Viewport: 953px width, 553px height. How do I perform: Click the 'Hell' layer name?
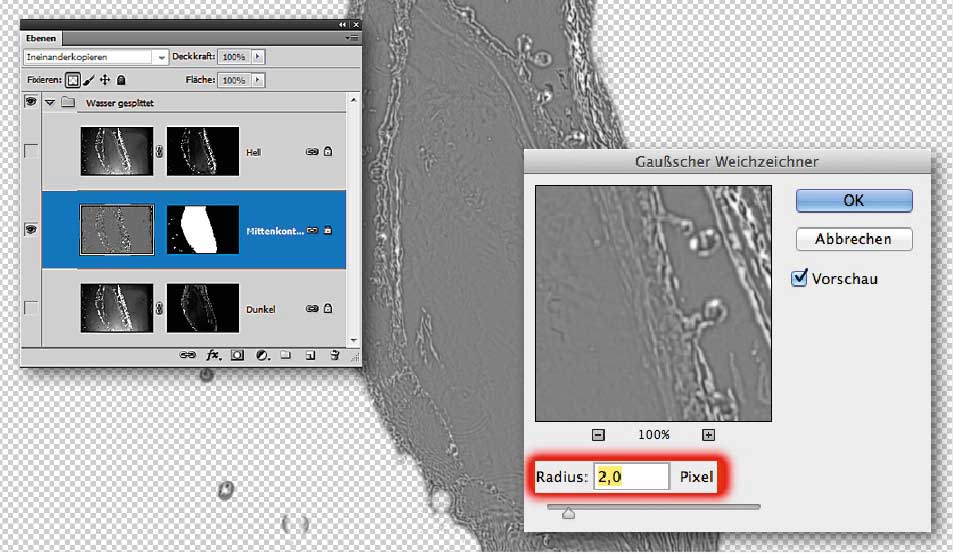click(253, 153)
